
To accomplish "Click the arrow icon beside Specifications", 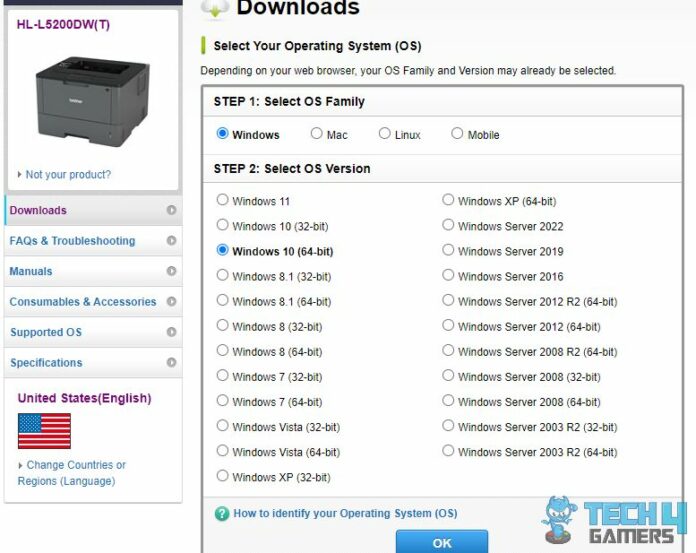I will pyautogui.click(x=171, y=363).
